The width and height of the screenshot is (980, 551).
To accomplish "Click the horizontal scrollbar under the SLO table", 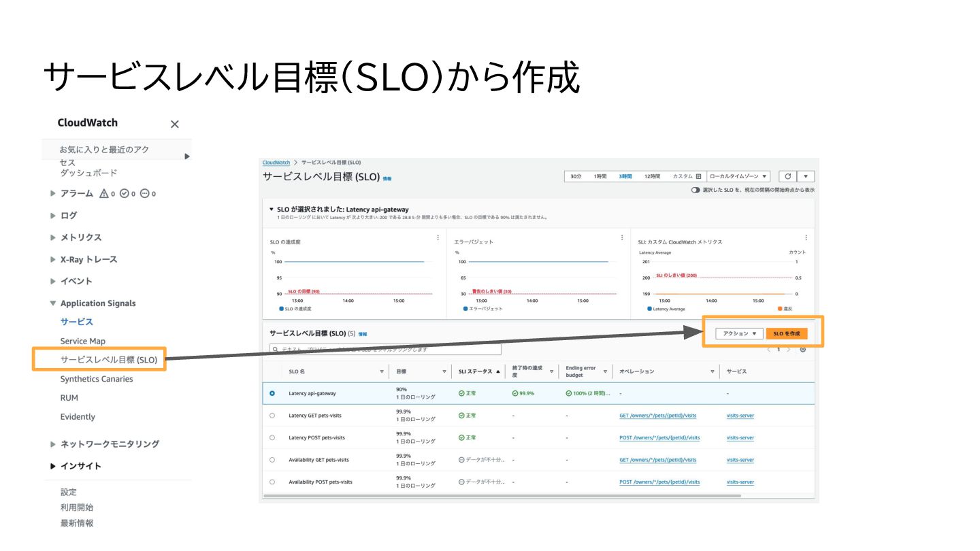I will [x=502, y=496].
